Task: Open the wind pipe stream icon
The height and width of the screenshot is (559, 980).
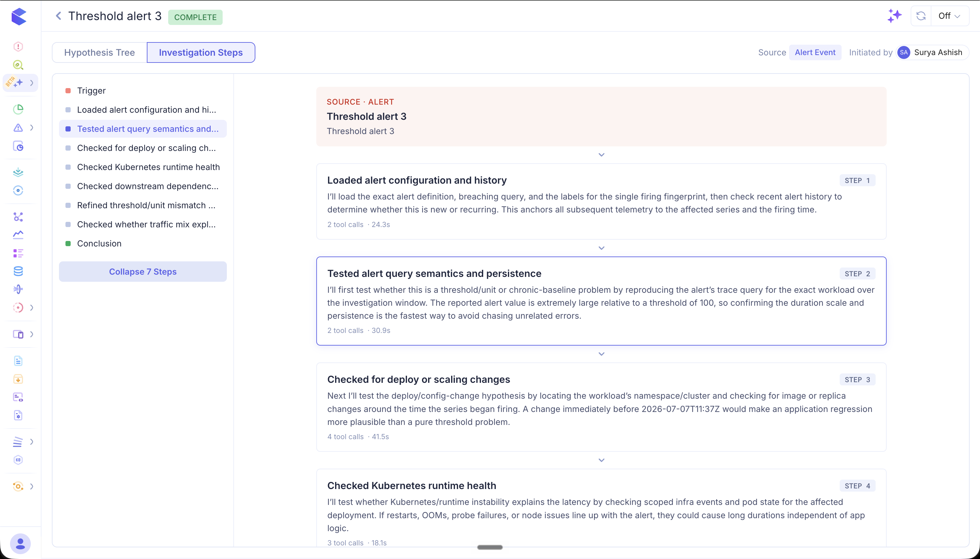Action: [18, 289]
